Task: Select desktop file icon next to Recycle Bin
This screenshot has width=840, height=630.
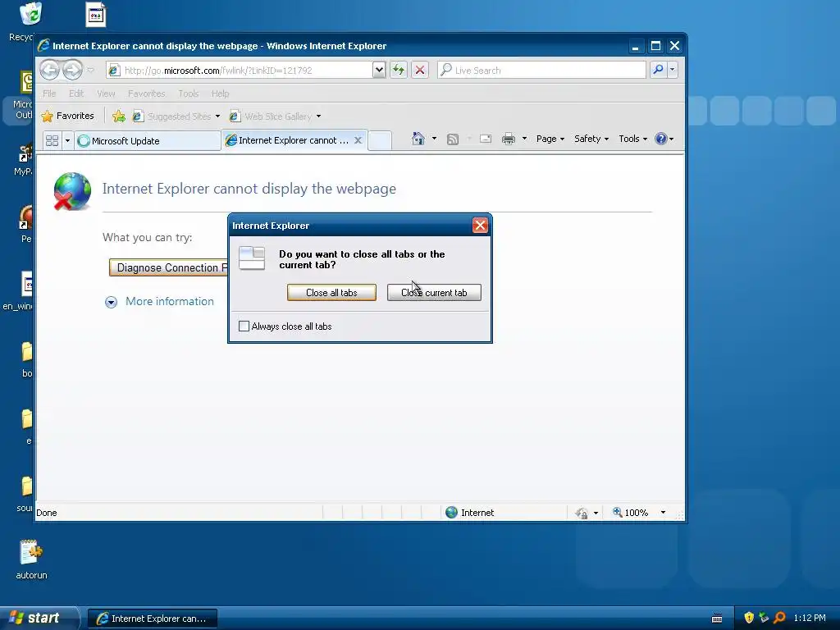Action: [96, 15]
